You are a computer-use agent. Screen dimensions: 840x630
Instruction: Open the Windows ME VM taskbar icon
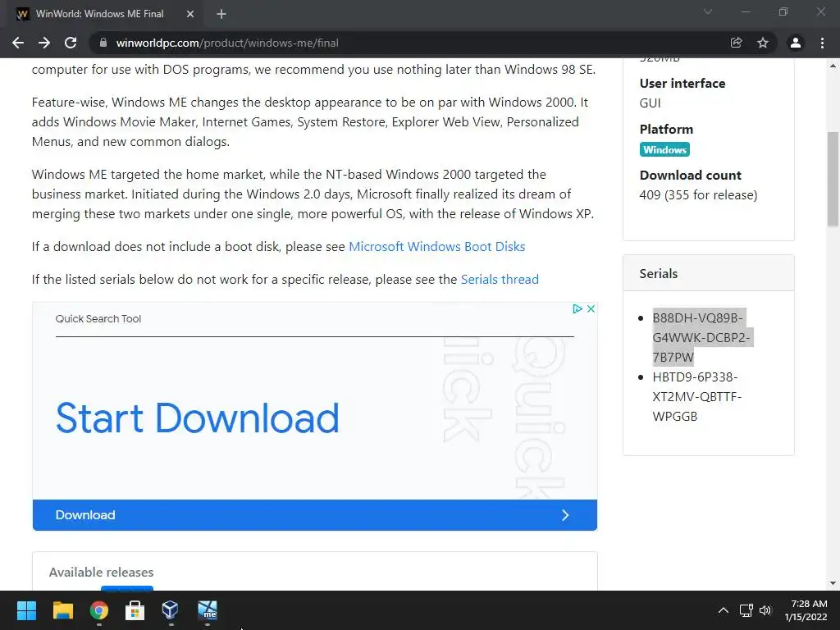(208, 610)
